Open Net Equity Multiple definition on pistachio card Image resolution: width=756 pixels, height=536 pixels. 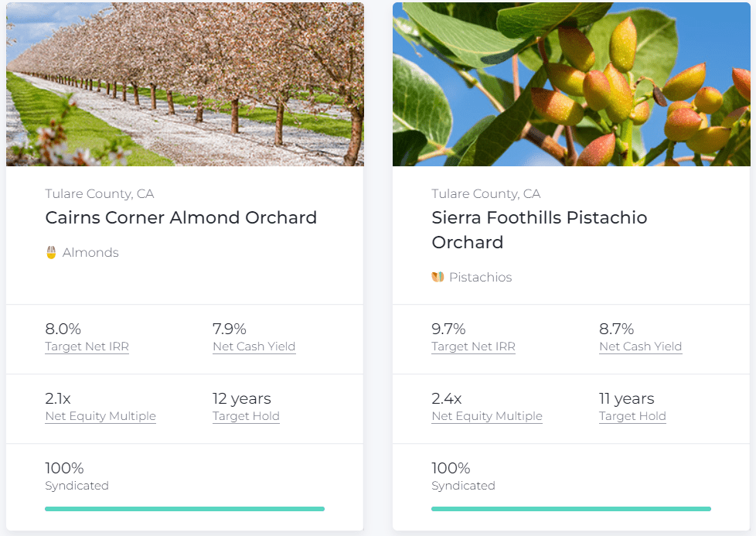coord(487,416)
